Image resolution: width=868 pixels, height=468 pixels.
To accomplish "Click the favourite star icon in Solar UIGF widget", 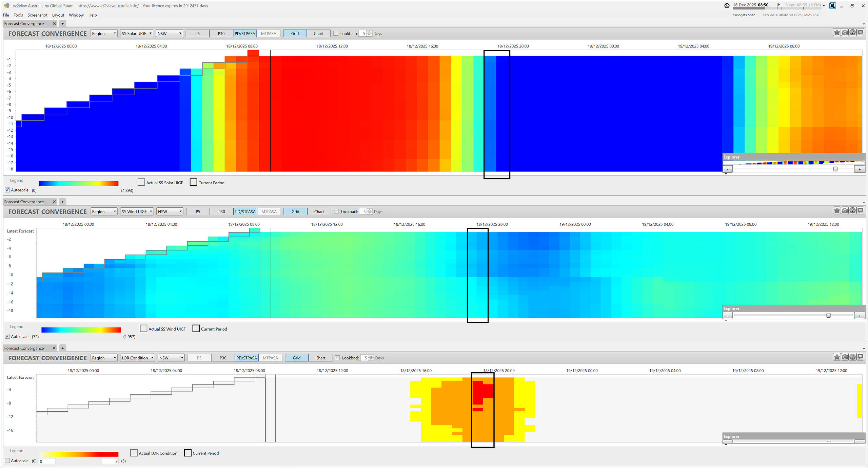I will coord(837,32).
